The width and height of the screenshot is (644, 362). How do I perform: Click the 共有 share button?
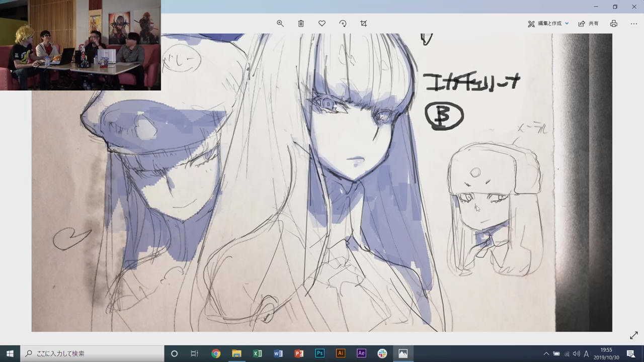click(589, 24)
